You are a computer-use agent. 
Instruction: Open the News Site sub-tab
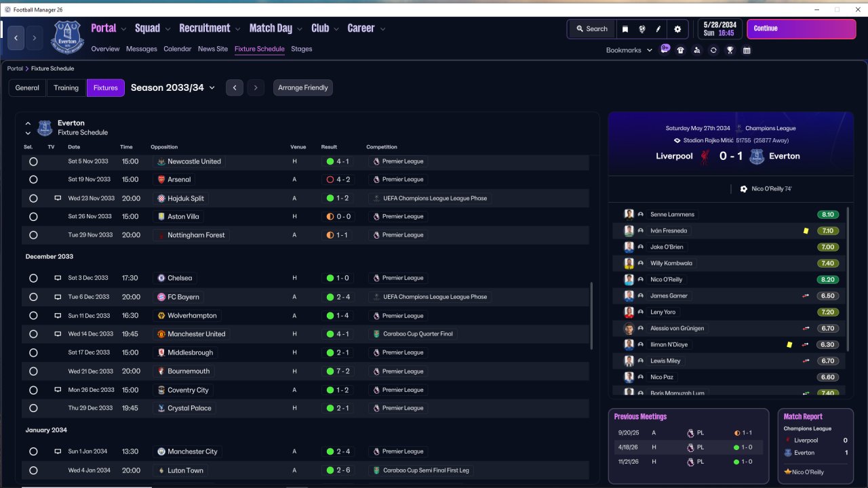(213, 49)
